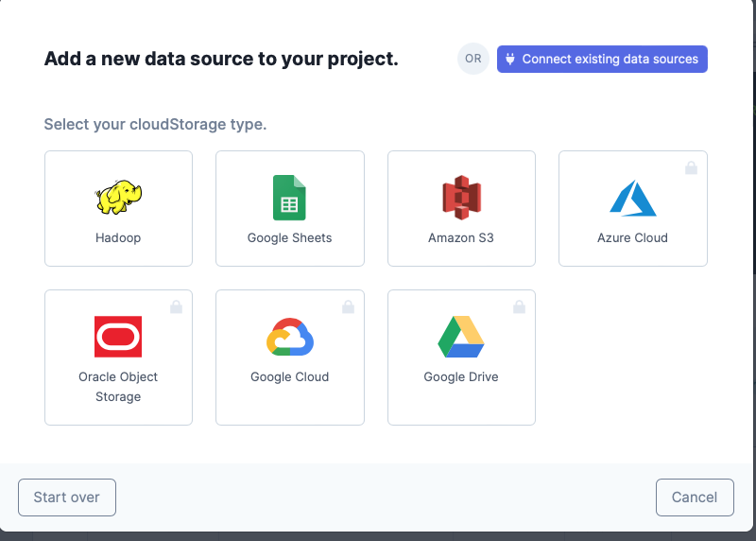Click the lock icon on Google Drive card
This screenshot has width=756, height=541.
[x=519, y=306]
